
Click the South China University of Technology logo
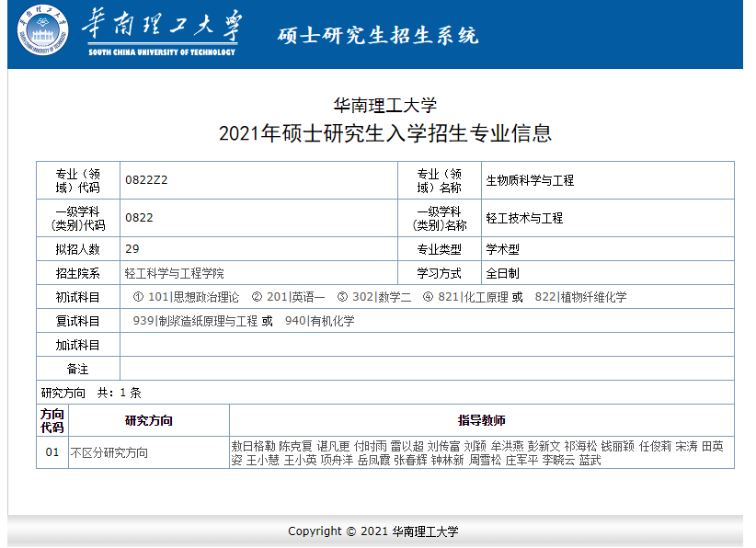(x=42, y=31)
